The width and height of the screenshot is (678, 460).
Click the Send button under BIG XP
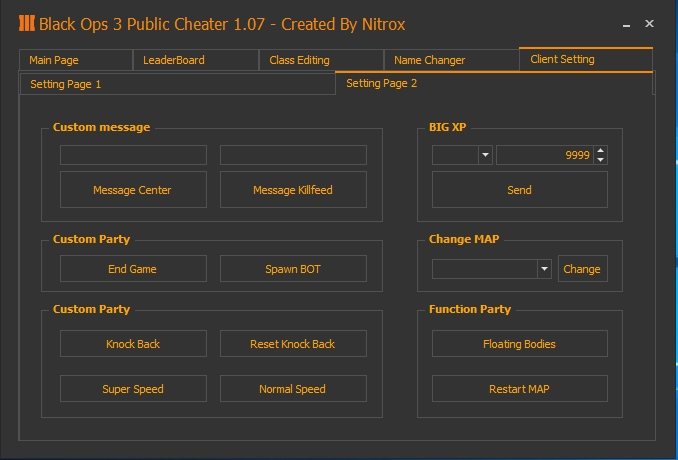pyautogui.click(x=520, y=190)
